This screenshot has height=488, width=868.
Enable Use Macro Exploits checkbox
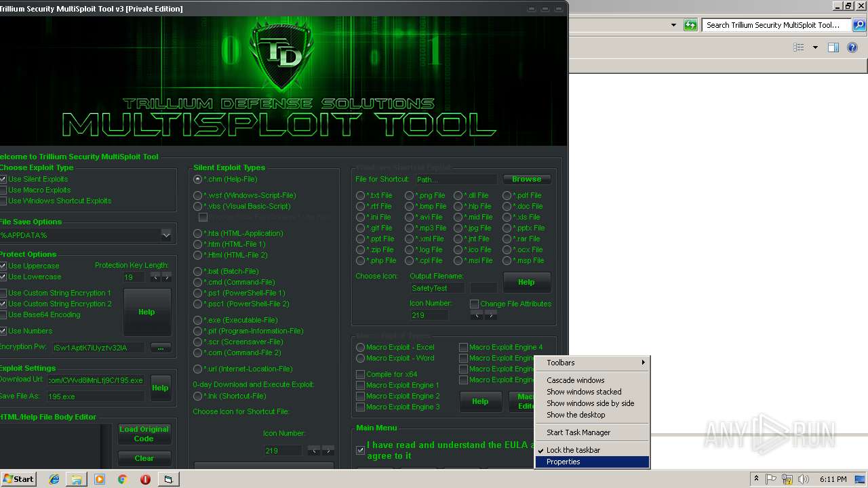click(x=3, y=190)
